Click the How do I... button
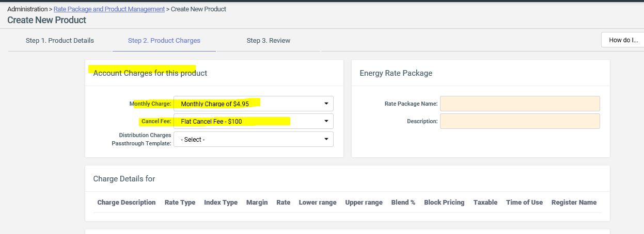The height and width of the screenshot is (234, 644). pyautogui.click(x=622, y=40)
